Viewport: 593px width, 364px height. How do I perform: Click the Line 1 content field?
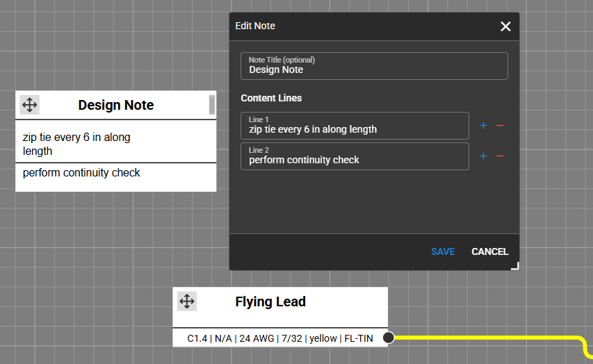355,126
